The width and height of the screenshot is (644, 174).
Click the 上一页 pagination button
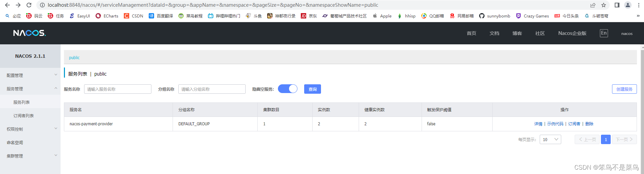587,139
